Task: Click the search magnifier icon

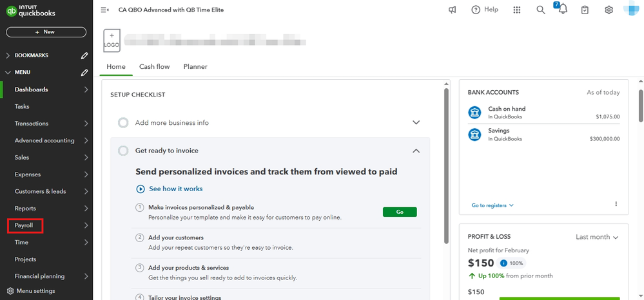Action: (541, 10)
